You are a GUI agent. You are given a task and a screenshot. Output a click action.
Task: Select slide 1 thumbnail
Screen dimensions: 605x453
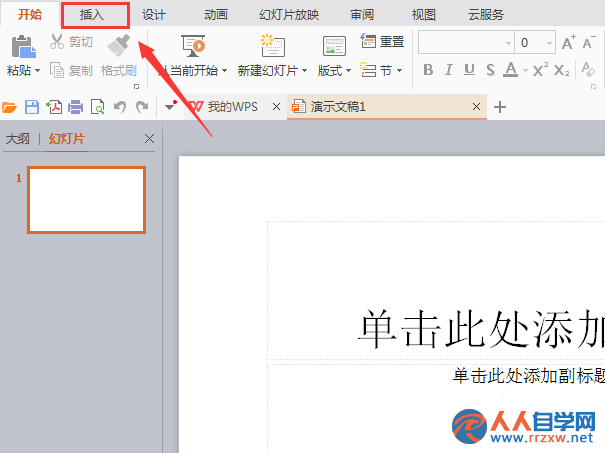pyautogui.click(x=86, y=200)
